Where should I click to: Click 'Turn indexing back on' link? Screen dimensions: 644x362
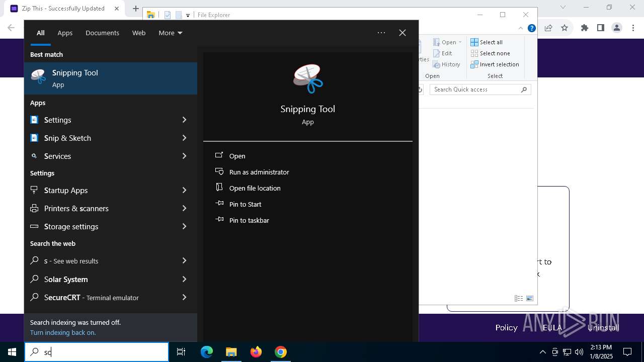pos(63,332)
